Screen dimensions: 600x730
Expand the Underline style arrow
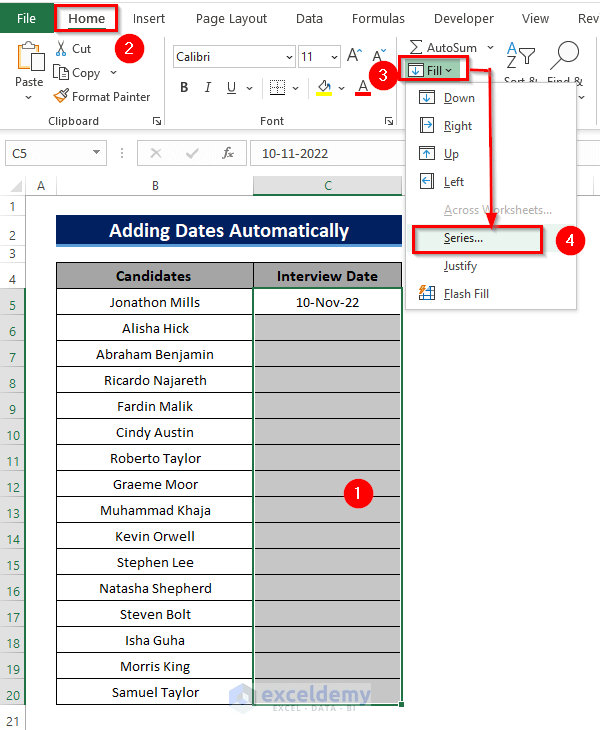(249, 88)
